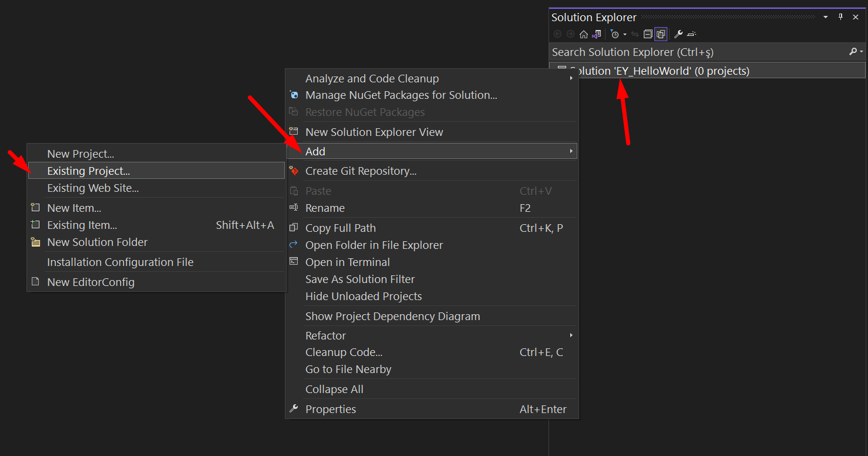Screen dimensions: 868x456
Task: Select Existing Project in the Add submenu
Action: (157, 171)
